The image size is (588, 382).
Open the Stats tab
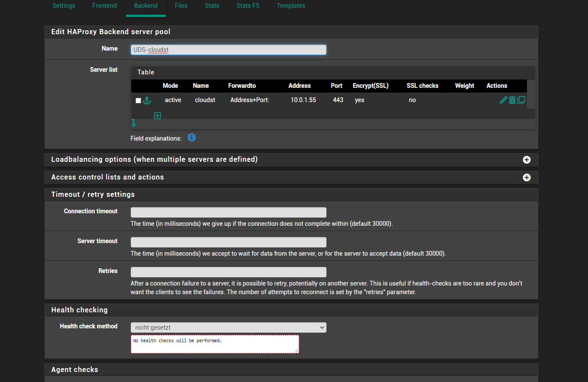tap(212, 6)
